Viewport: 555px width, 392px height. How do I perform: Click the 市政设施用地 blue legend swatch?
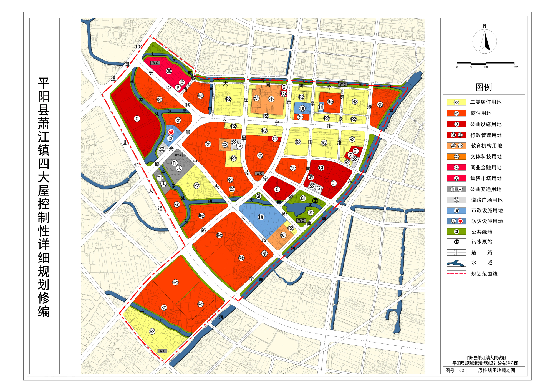pyautogui.click(x=456, y=211)
